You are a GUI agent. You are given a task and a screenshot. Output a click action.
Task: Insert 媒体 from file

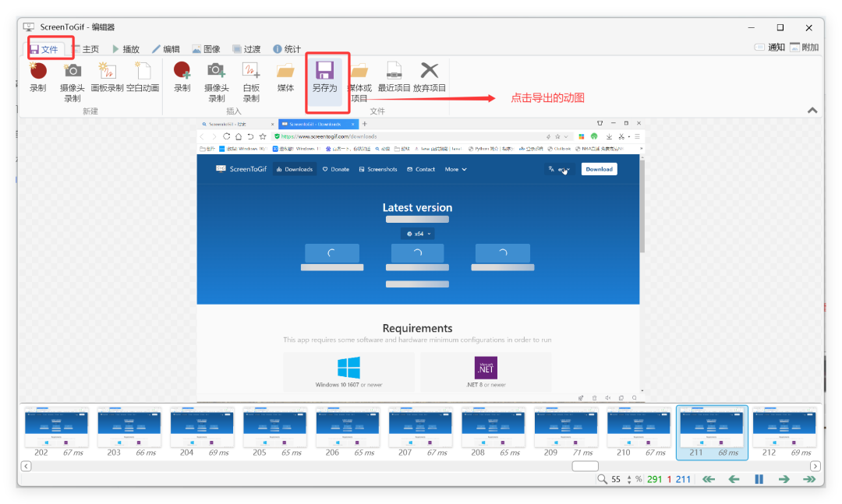(x=285, y=77)
